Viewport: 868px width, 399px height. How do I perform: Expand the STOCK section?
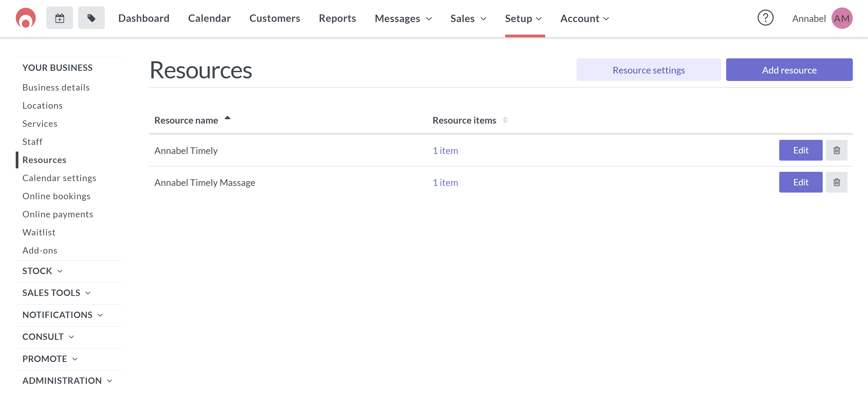coord(42,271)
